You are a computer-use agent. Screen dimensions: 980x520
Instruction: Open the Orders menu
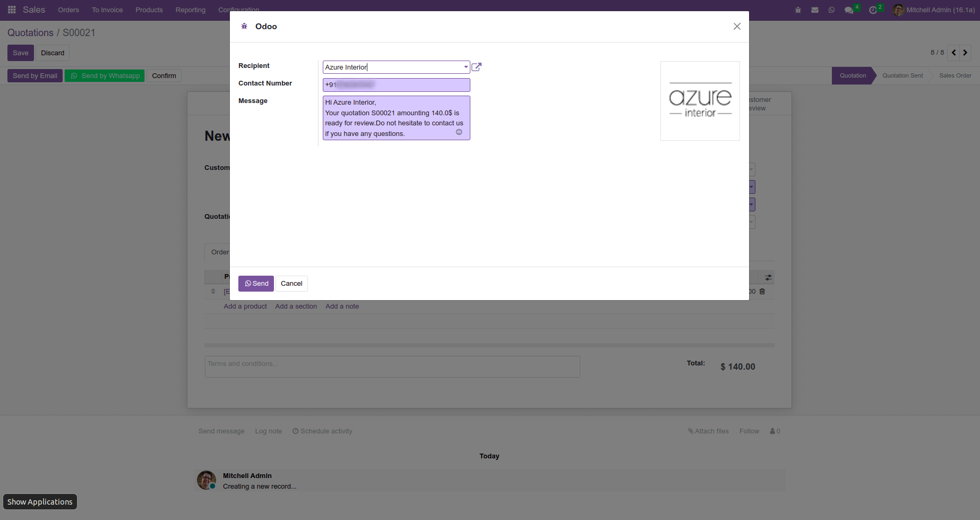pos(68,10)
